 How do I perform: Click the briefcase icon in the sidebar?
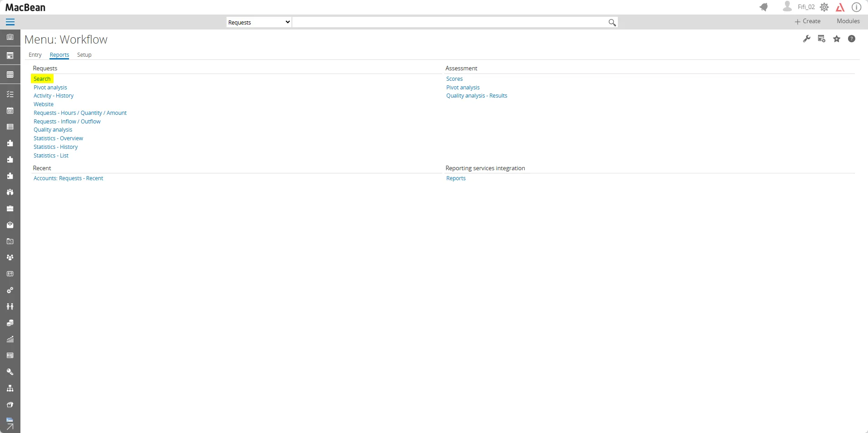[10, 209]
